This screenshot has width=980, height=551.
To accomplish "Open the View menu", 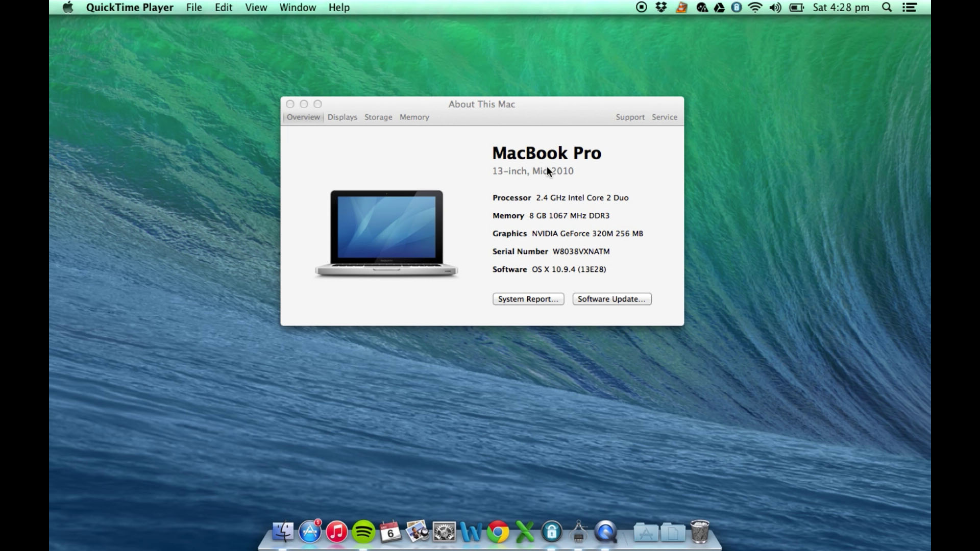I will [256, 7].
